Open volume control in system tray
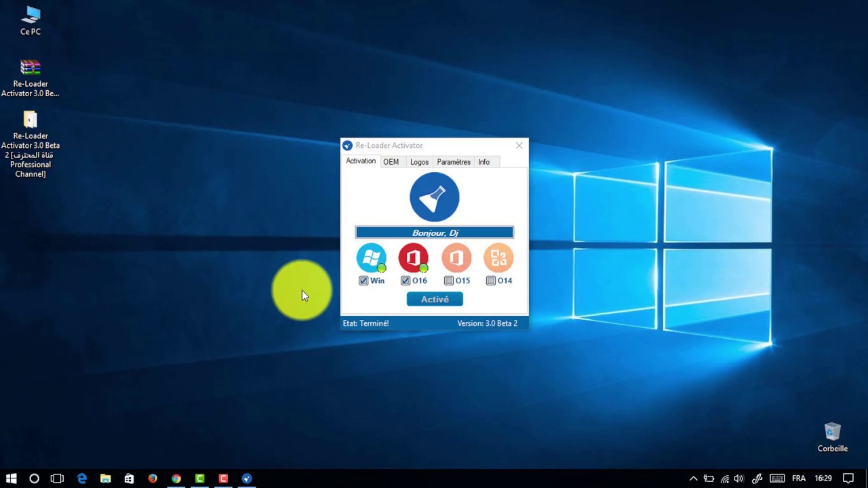This screenshot has width=868, height=488. [738, 479]
